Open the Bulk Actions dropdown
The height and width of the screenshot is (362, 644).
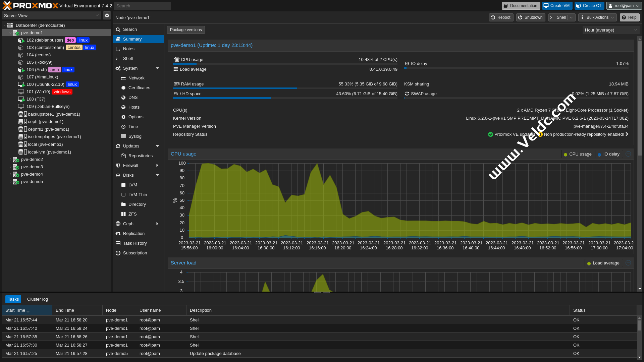click(597, 17)
